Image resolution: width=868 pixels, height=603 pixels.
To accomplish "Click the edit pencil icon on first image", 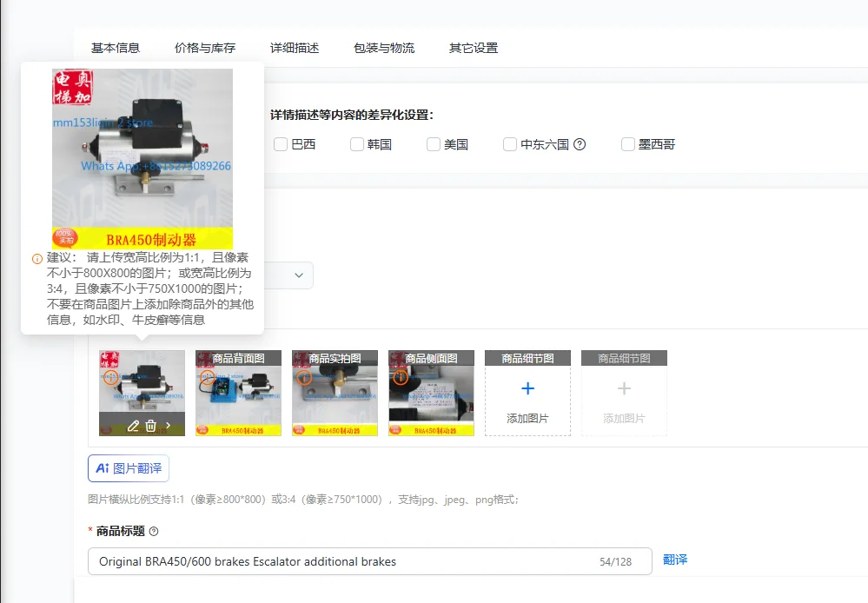I will pos(133,426).
